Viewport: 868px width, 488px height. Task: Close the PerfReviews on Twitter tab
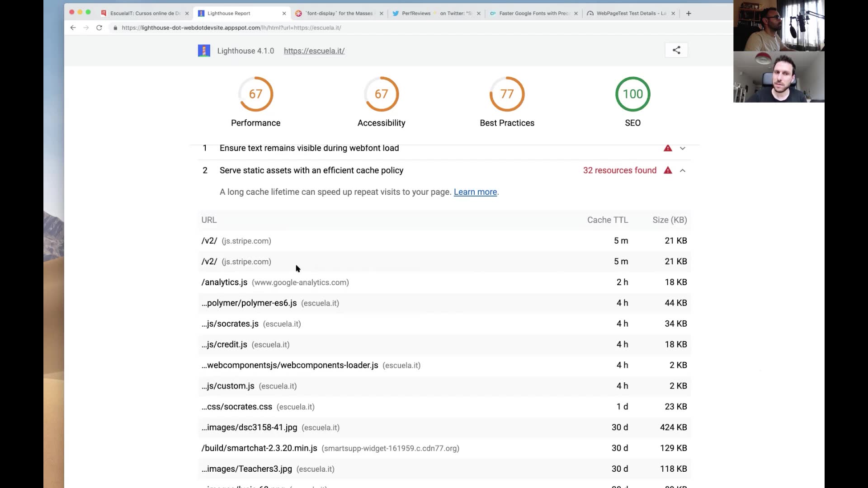[478, 14]
